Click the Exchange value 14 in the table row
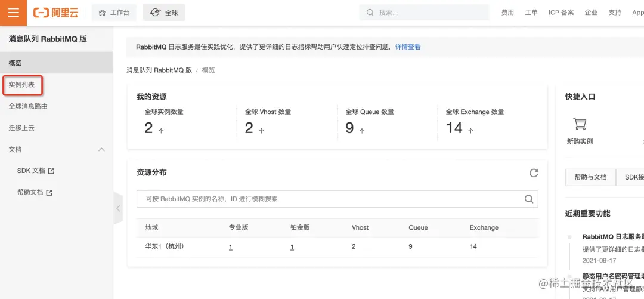 [473, 246]
